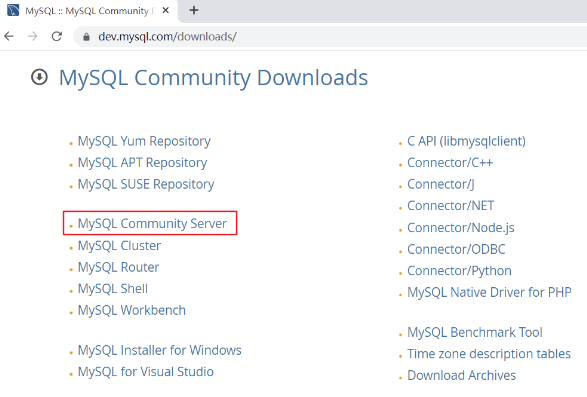
Task: Select the Connector/J link
Action: pyautogui.click(x=441, y=184)
